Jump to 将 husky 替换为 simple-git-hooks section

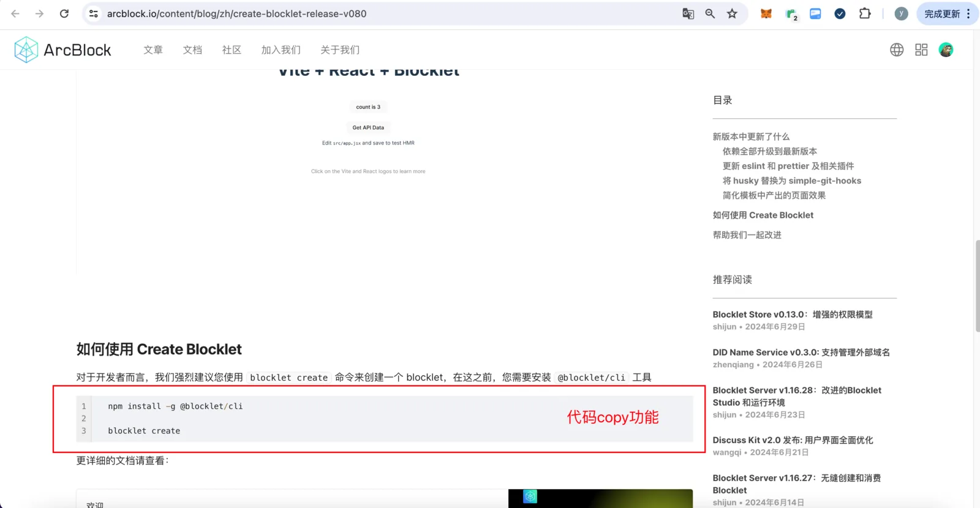pyautogui.click(x=791, y=181)
